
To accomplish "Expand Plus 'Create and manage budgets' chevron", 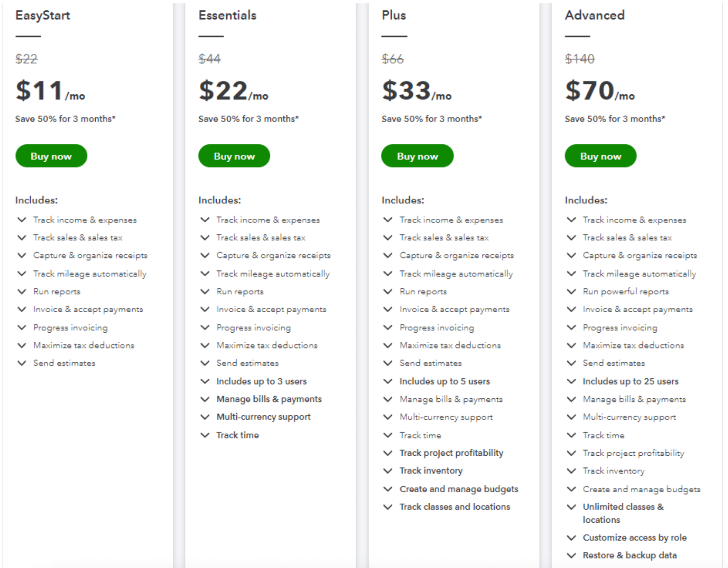I will (388, 489).
